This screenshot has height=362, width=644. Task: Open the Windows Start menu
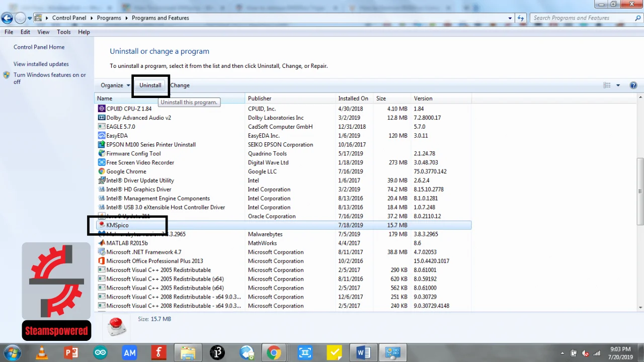tap(12, 352)
